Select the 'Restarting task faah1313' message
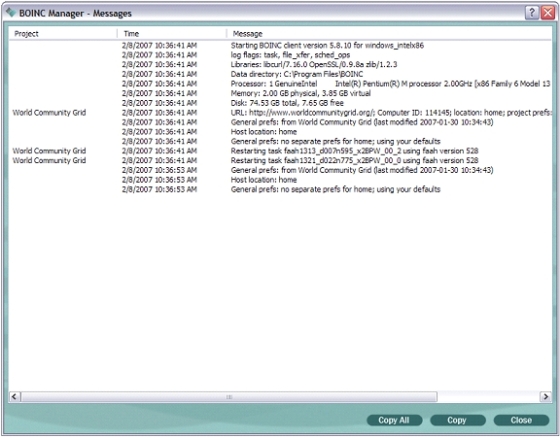560x438 pixels. pyautogui.click(x=354, y=151)
